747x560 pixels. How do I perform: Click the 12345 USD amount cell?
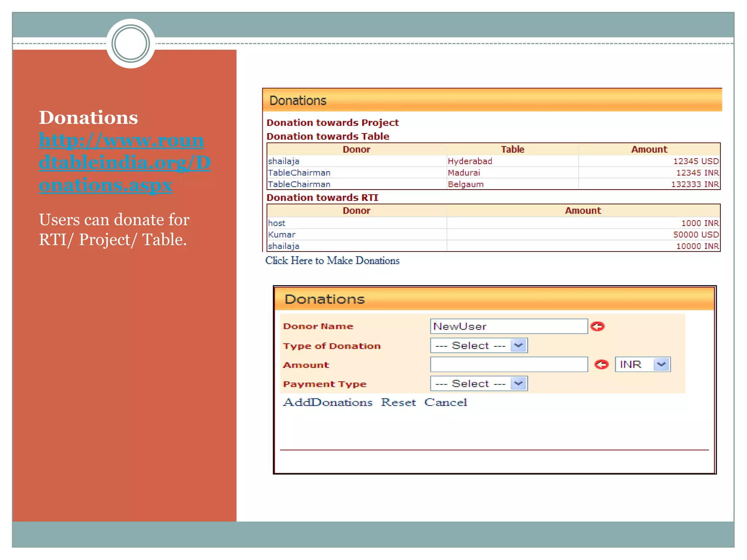coord(649,161)
